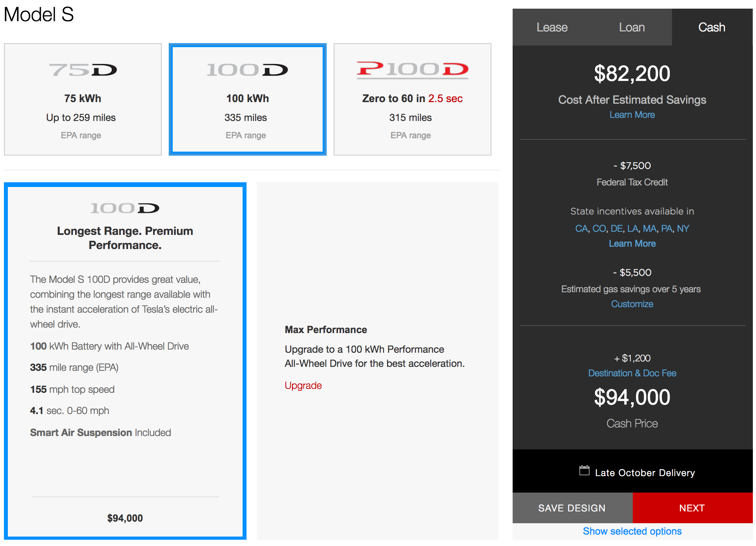This screenshot has width=756, height=546.
Task: Switch to the Loan tab
Action: (632, 27)
